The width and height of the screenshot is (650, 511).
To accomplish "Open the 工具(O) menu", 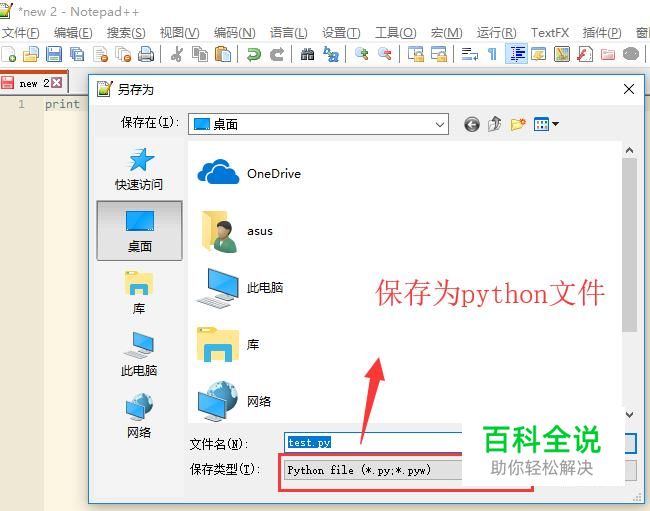I will pos(395,33).
